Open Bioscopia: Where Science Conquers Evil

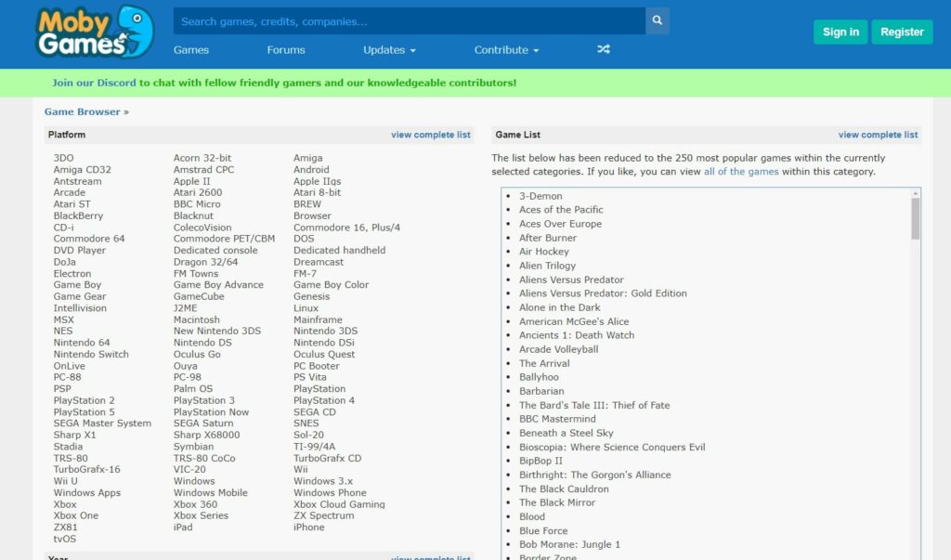[x=612, y=447]
